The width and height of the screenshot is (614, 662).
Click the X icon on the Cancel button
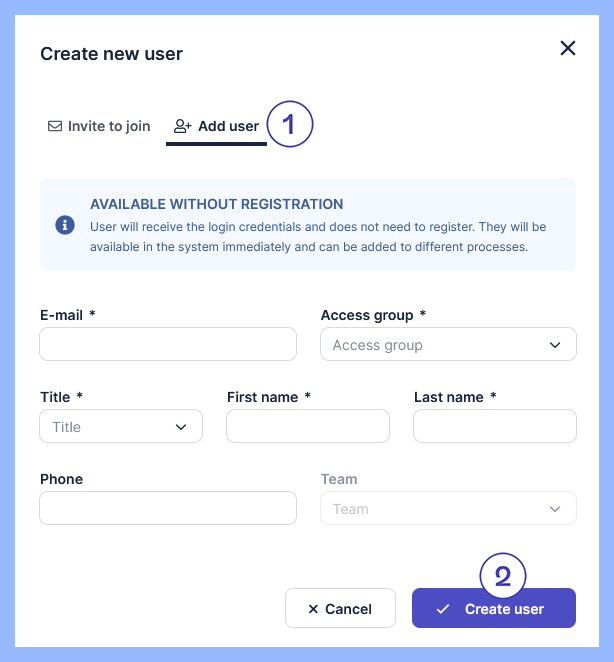tap(313, 609)
